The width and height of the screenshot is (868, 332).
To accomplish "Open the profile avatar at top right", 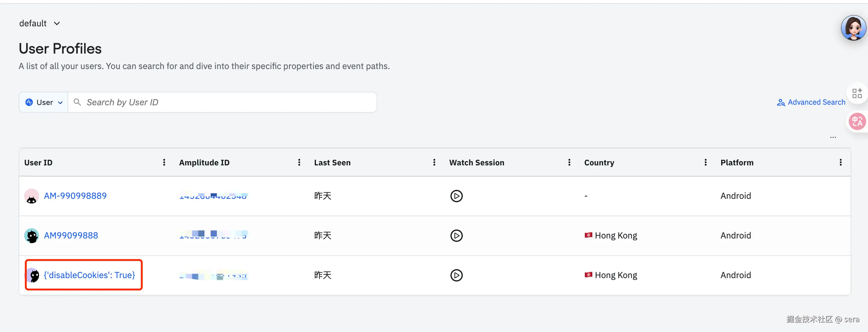I will (x=853, y=28).
